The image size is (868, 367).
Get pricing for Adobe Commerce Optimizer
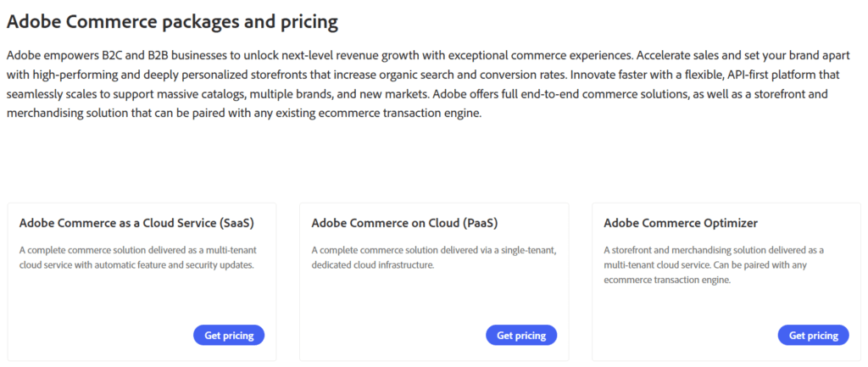point(813,336)
